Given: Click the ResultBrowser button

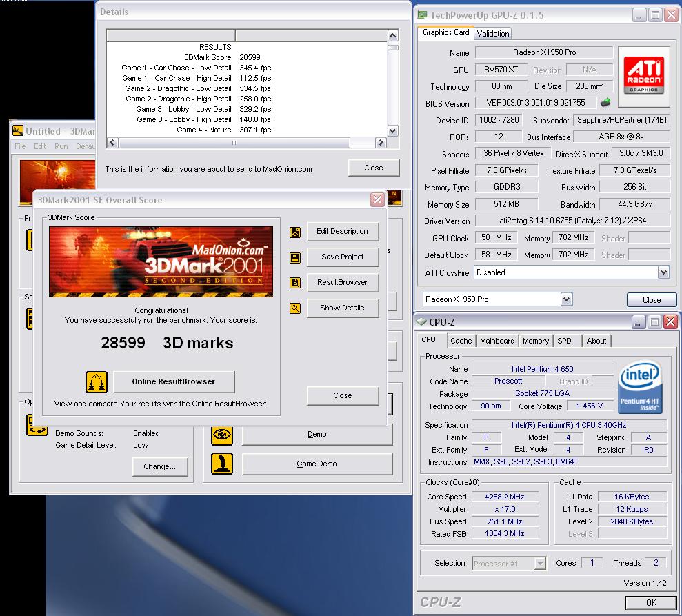Looking at the screenshot, I should pyautogui.click(x=342, y=282).
